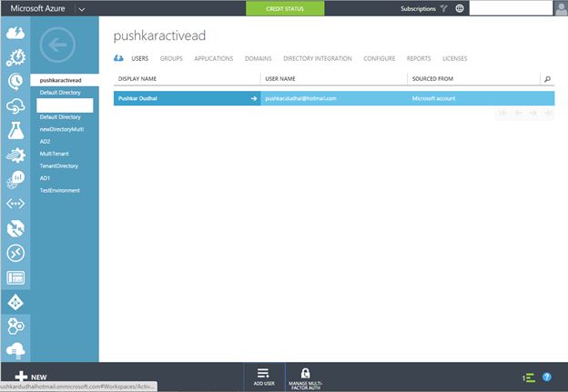
Task: Open the gear with waves icon
Action: pyautogui.click(x=15, y=156)
